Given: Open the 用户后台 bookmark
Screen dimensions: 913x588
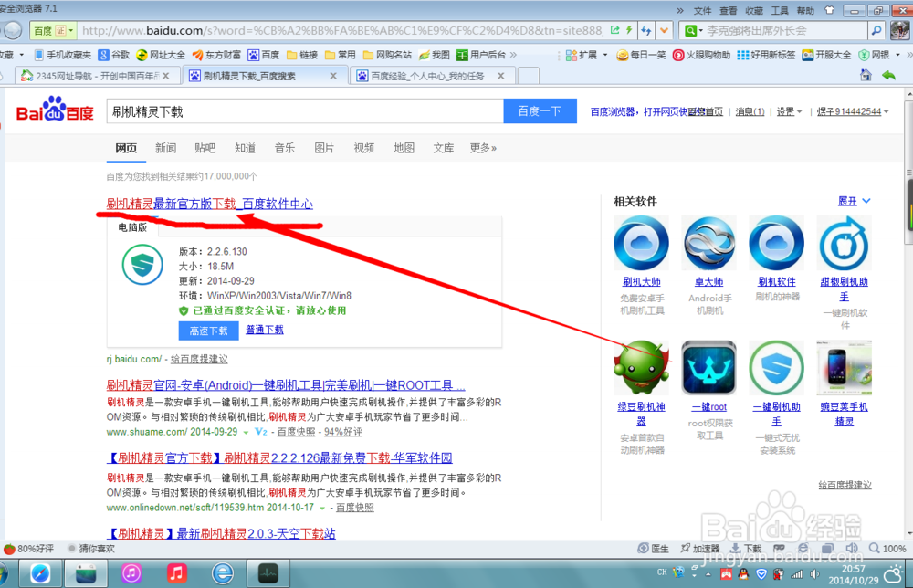Looking at the screenshot, I should coord(481,55).
